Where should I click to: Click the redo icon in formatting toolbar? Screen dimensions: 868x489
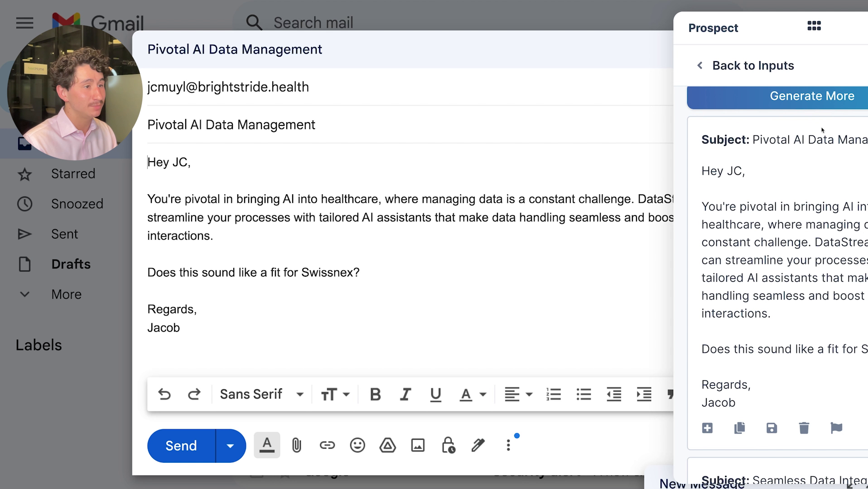pyautogui.click(x=194, y=394)
